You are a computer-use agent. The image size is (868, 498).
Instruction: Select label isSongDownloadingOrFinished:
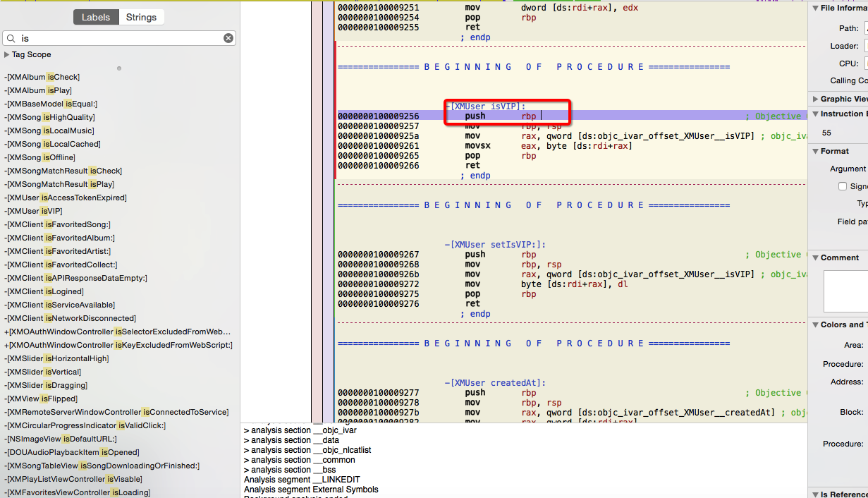click(102, 466)
